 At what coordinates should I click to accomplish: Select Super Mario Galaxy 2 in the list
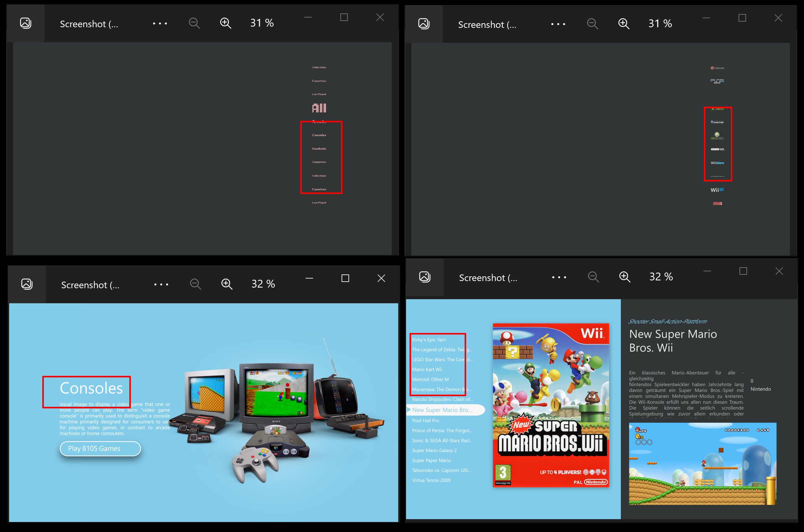point(434,450)
